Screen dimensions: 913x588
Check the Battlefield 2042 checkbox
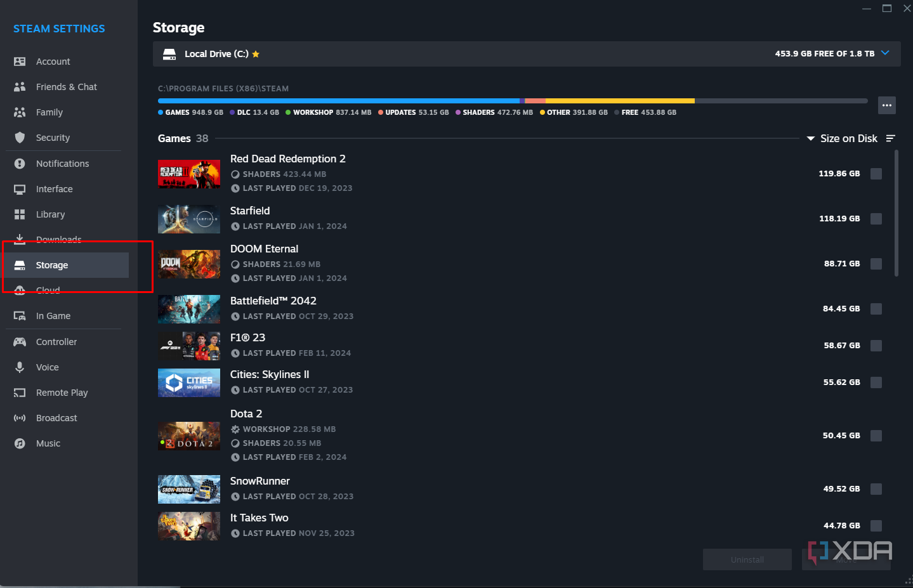pyautogui.click(x=876, y=309)
